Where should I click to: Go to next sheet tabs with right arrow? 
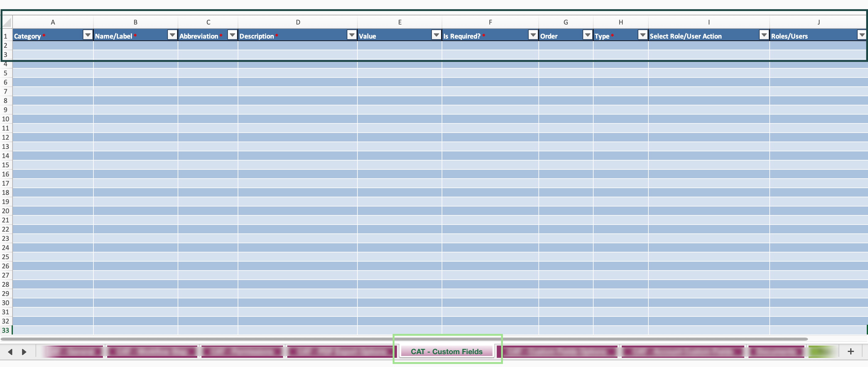(x=24, y=352)
